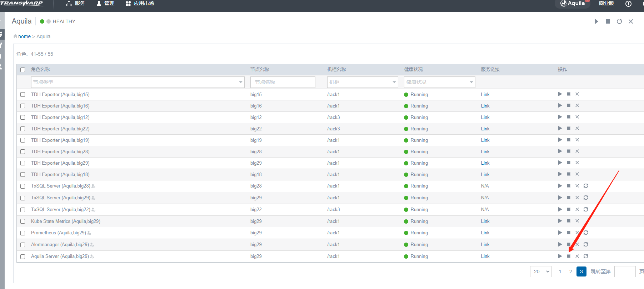644x289 pixels.
Task: Stop TxSQL Server (Aquila,big29) role
Action: (569, 198)
